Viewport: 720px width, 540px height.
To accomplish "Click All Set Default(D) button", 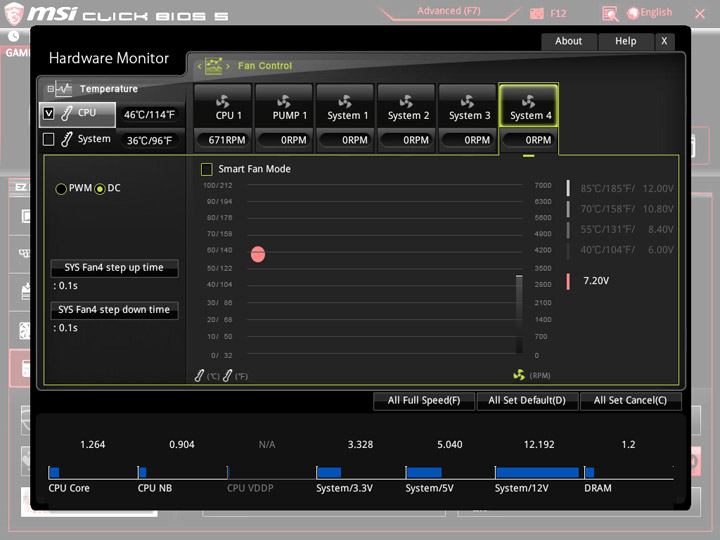I will [527, 400].
